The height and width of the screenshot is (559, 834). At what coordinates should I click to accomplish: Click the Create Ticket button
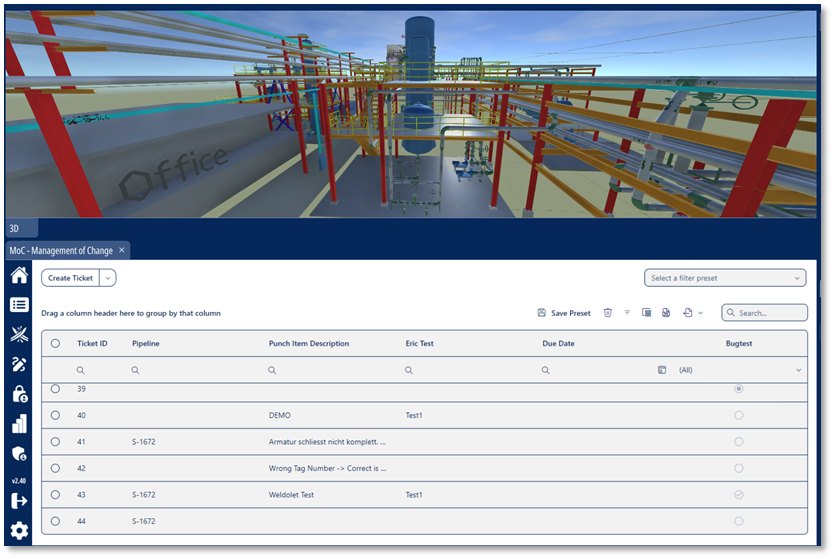(70, 278)
